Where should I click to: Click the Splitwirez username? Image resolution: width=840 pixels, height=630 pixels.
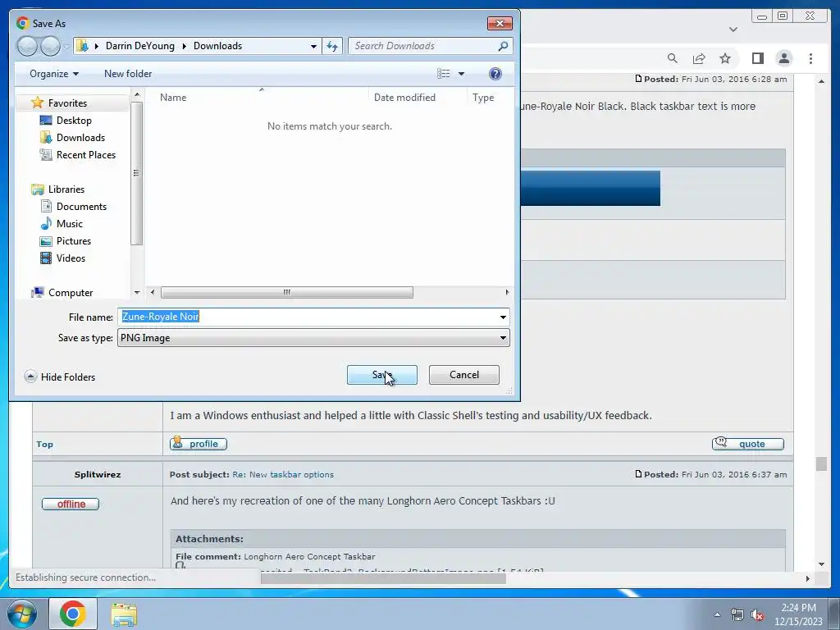coord(98,475)
